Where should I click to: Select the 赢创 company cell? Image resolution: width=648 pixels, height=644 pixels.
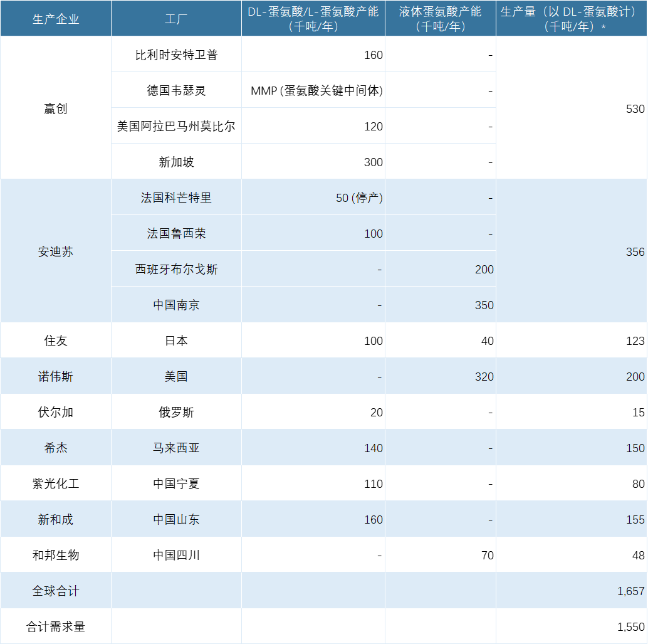56,108
